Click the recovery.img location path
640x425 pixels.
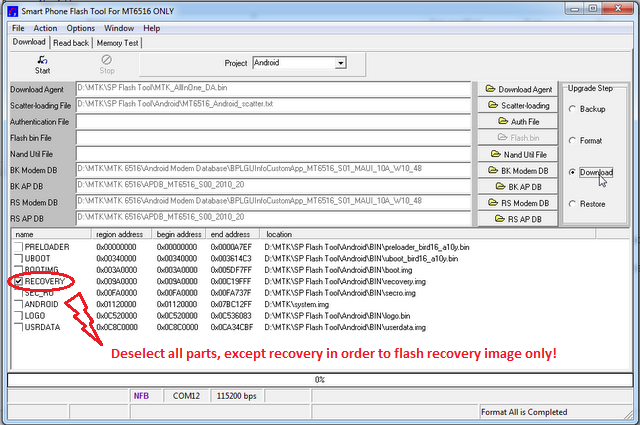point(345,281)
